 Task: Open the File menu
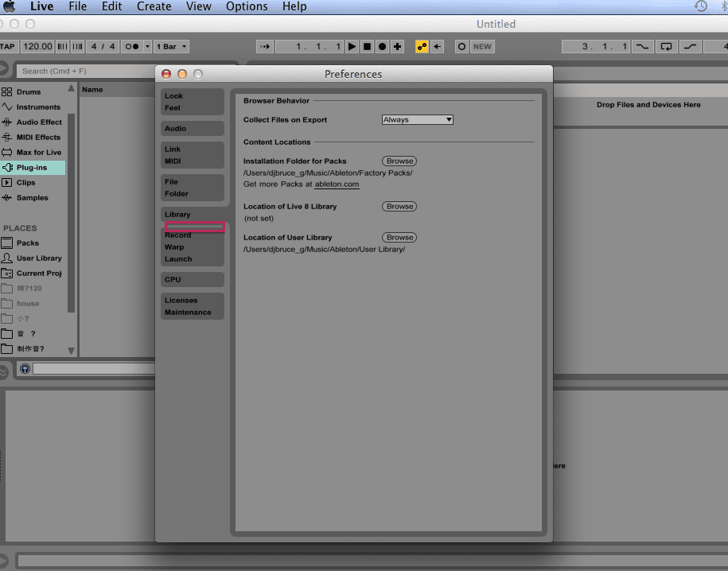coord(77,6)
